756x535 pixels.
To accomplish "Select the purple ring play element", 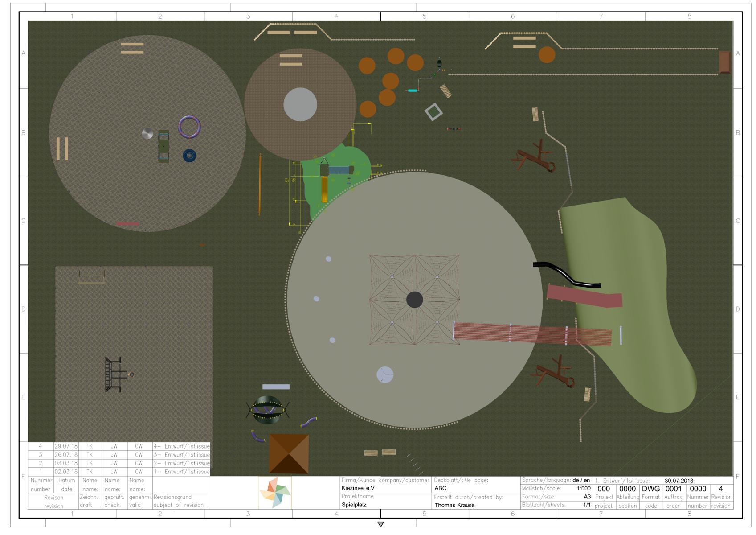I will (189, 127).
